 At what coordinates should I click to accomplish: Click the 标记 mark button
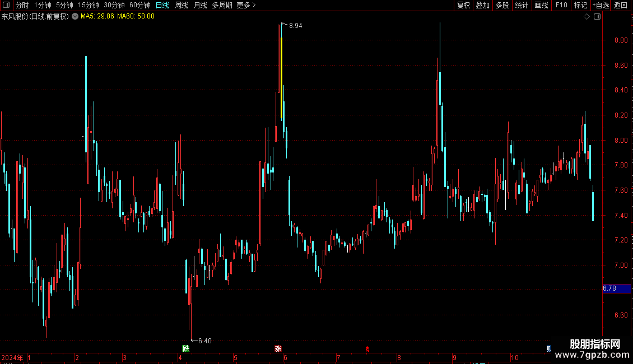point(580,5)
